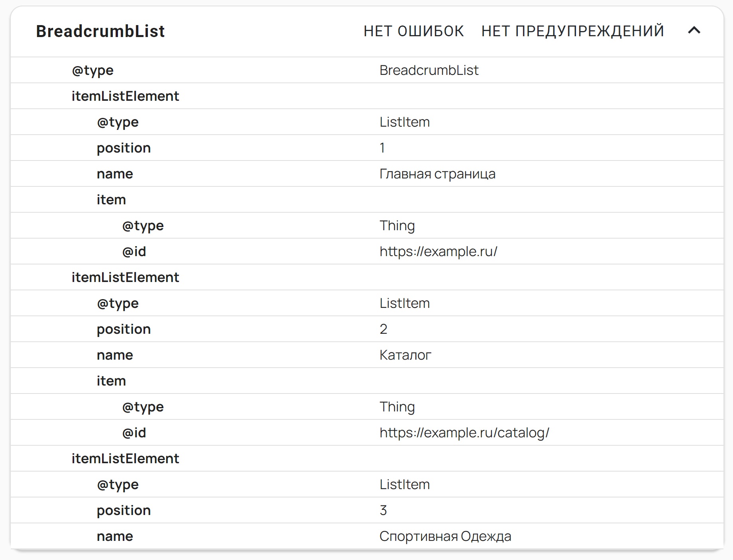Viewport: 733px width, 560px height.
Task: Select the item row under Каталог
Action: pyautogui.click(x=111, y=381)
